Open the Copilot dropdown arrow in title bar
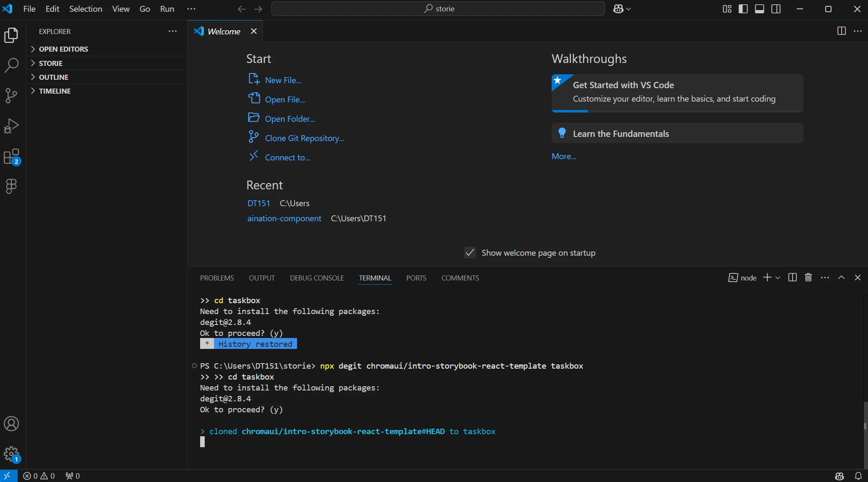This screenshot has height=482, width=868. point(629,9)
